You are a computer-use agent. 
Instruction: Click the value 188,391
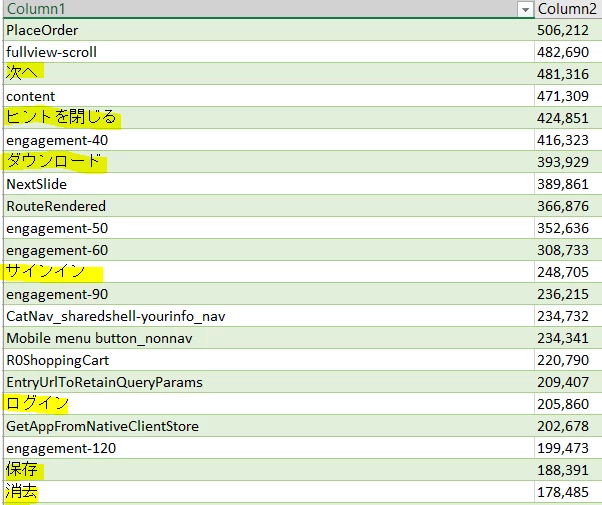pyautogui.click(x=562, y=470)
